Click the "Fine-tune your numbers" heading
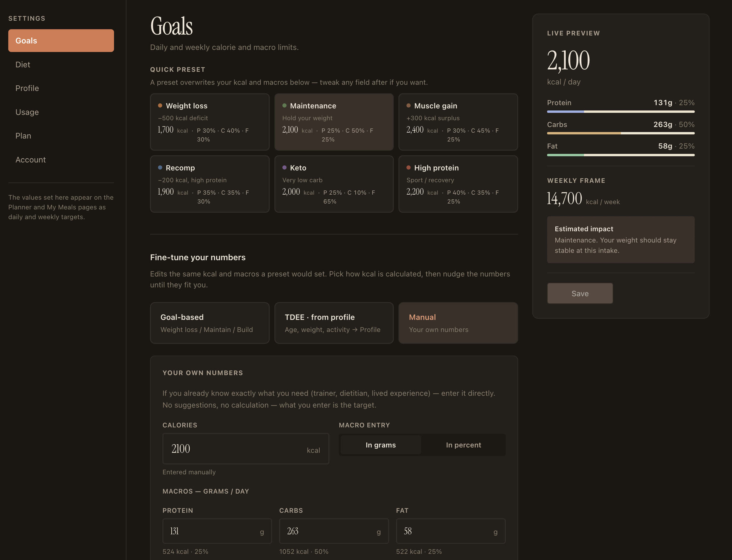The height and width of the screenshot is (560, 732). 198,257
